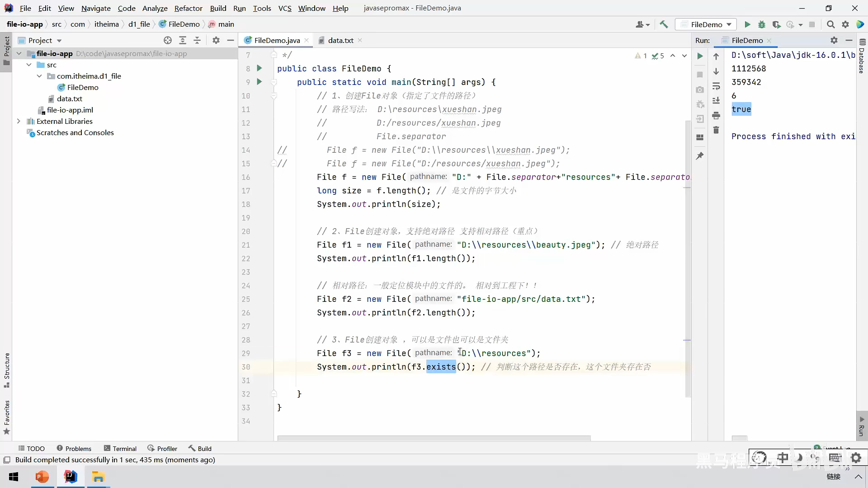
Task: Open PowerPoint from Windows taskbar
Action: 42,477
